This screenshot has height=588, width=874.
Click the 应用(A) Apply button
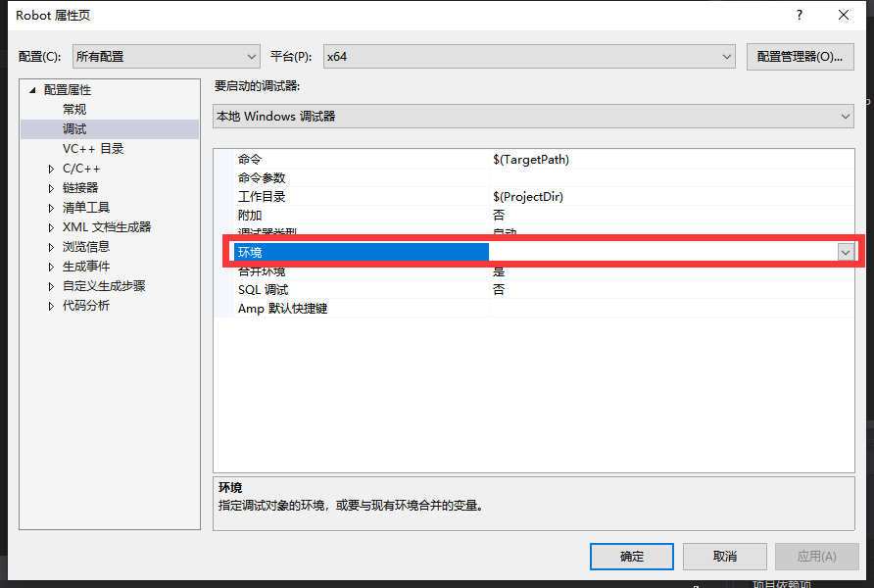pyautogui.click(x=816, y=557)
